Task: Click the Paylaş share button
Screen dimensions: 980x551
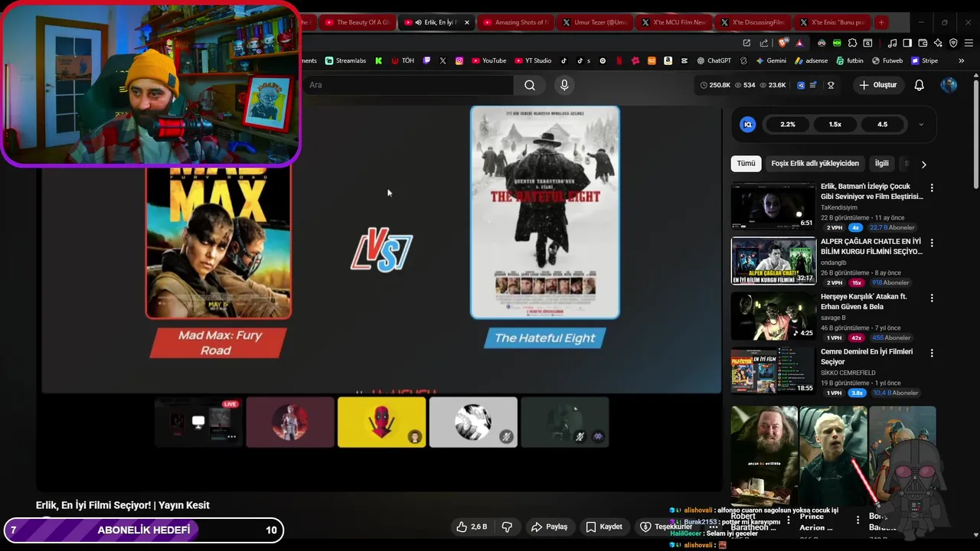Action: (550, 527)
